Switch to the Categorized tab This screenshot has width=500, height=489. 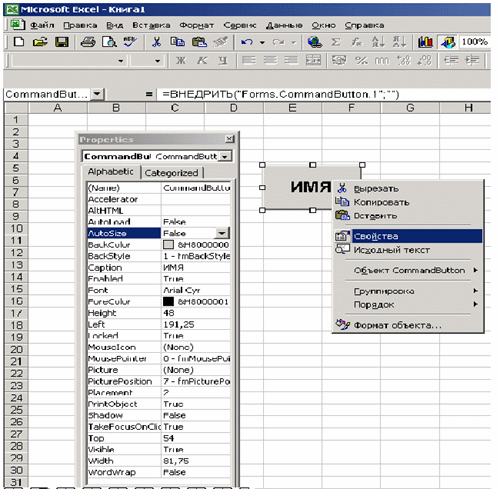[x=171, y=173]
